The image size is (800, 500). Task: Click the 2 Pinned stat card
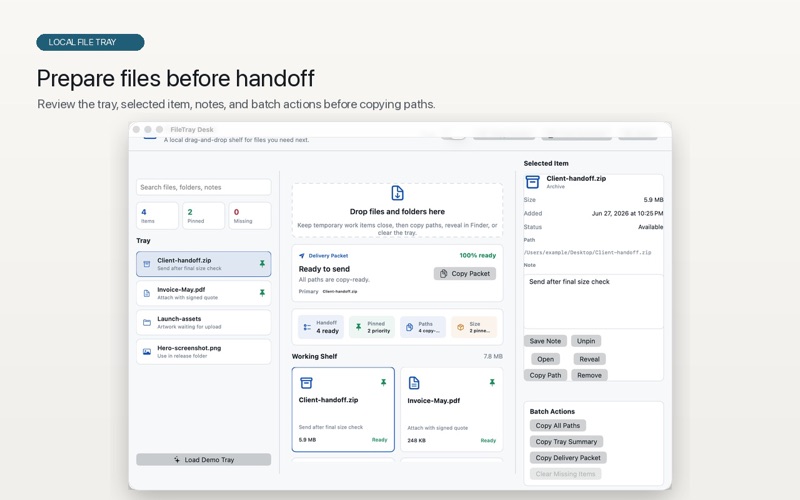click(204, 216)
